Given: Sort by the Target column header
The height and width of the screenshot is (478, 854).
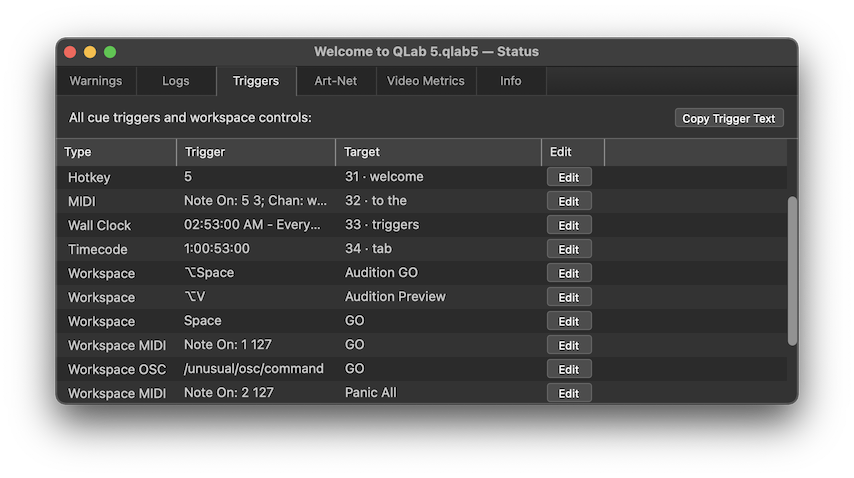Looking at the screenshot, I should [438, 152].
